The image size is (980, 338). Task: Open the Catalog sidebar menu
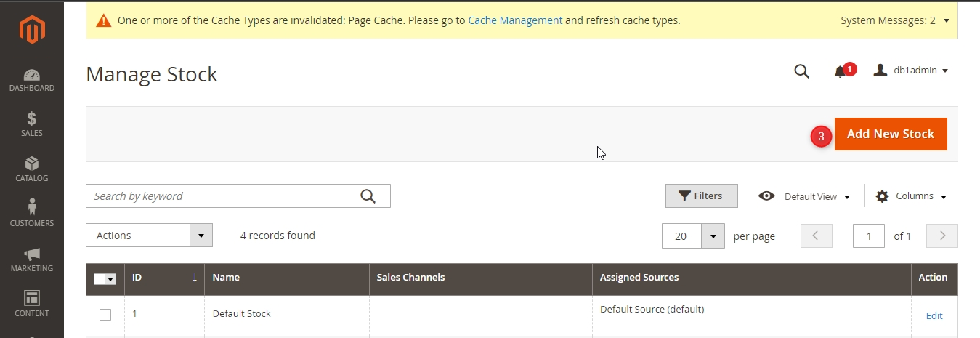pyautogui.click(x=32, y=170)
